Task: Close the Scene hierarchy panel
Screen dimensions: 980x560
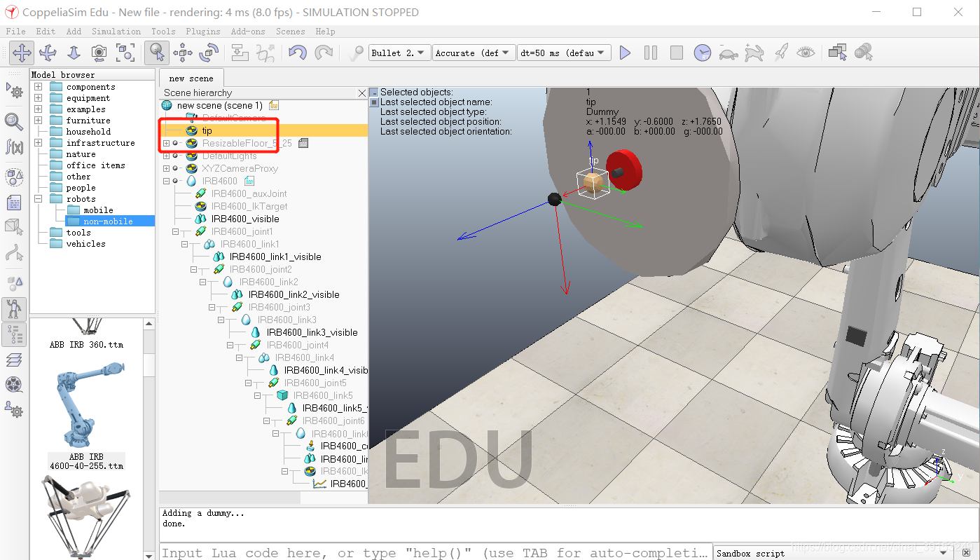Action: (361, 93)
